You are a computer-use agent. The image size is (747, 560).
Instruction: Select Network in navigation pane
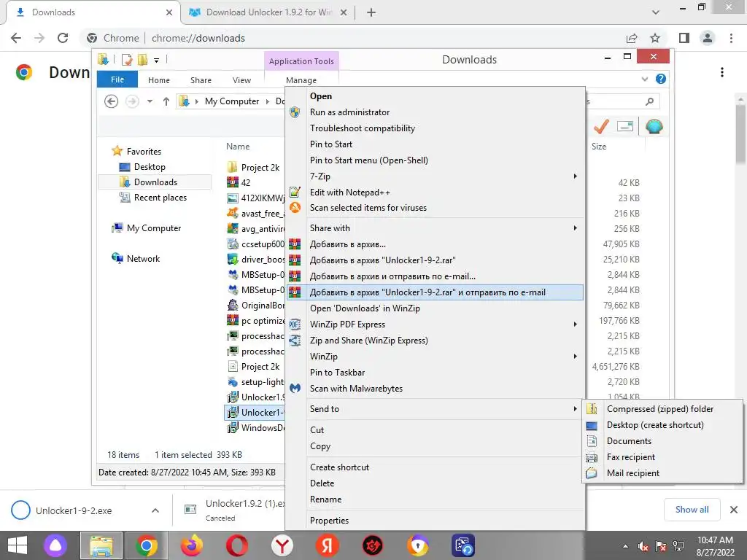tap(143, 259)
